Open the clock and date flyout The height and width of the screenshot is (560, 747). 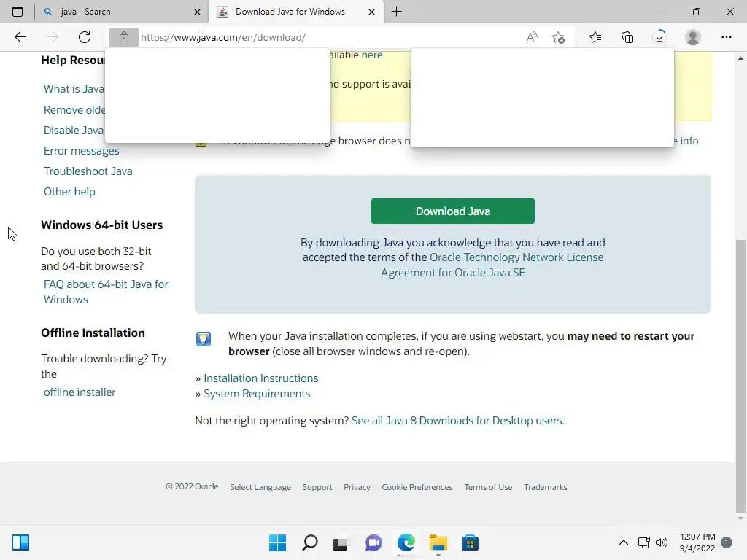pos(697,542)
